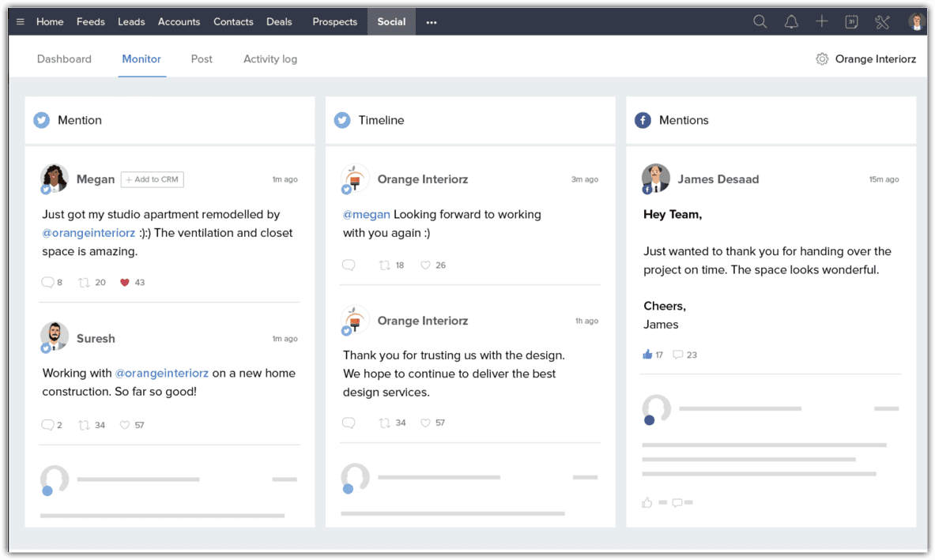Follow the @megan mention link
This screenshot has height=560, width=935.
pyautogui.click(x=366, y=215)
